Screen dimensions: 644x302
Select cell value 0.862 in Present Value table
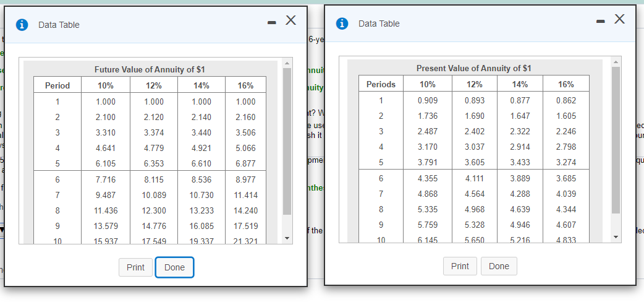(566, 100)
